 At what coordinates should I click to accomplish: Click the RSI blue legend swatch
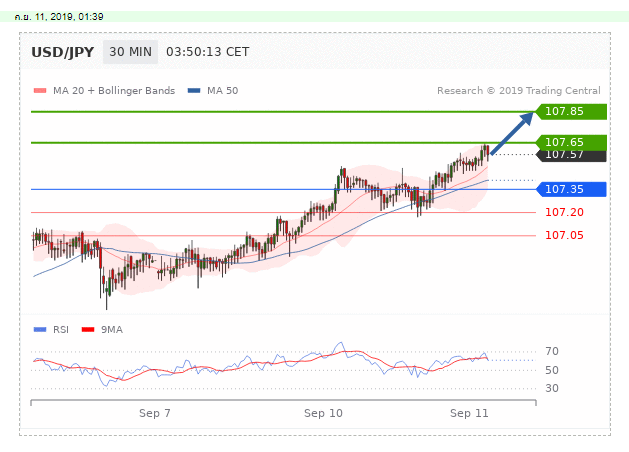click(x=40, y=330)
